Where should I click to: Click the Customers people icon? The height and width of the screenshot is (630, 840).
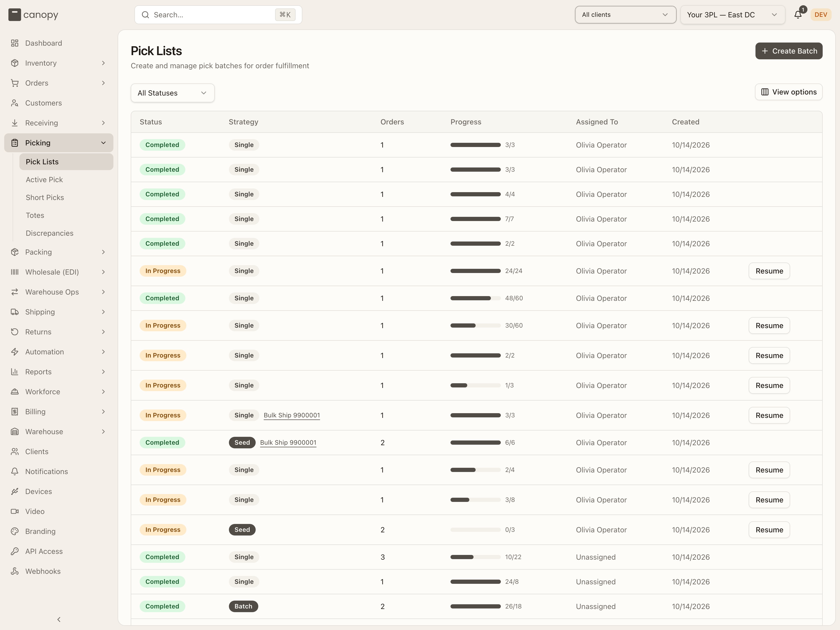point(15,103)
